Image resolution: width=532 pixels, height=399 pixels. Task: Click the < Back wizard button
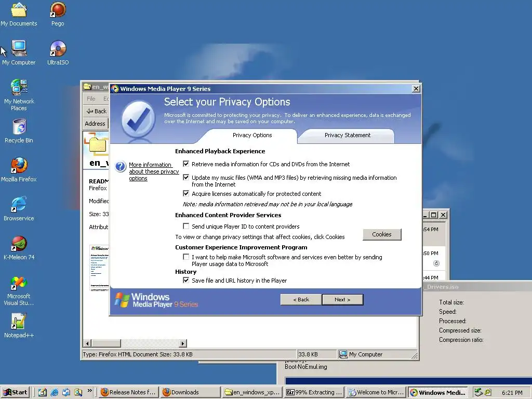[301, 300]
